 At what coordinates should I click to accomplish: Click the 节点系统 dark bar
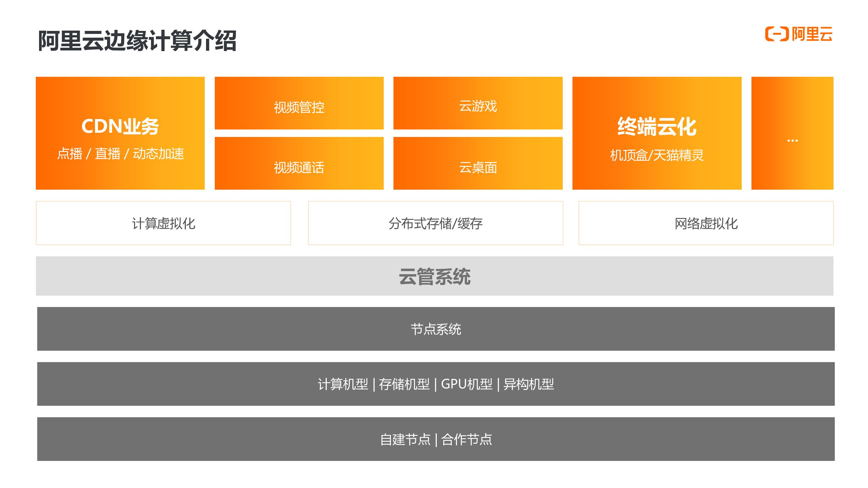tap(435, 329)
